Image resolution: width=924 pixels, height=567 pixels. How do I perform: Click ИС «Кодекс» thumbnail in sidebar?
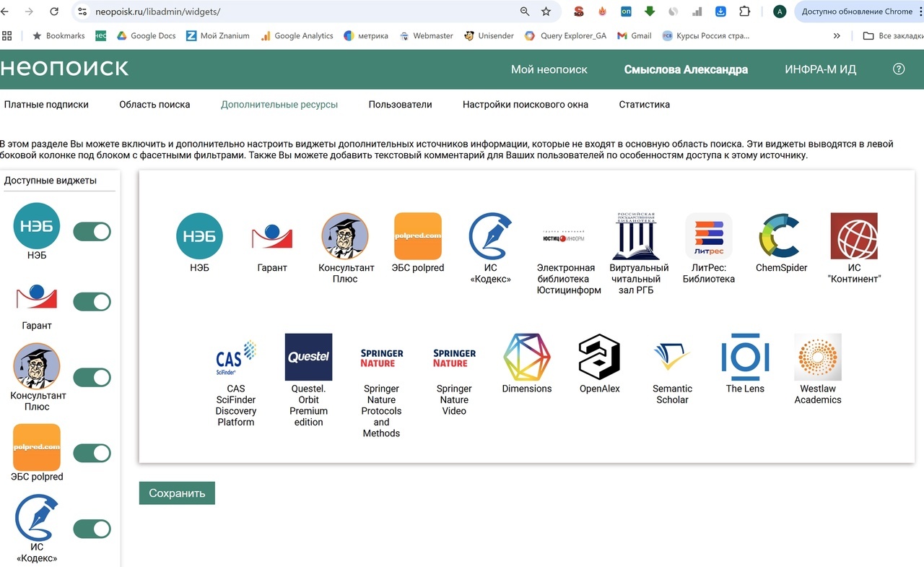[x=37, y=517]
